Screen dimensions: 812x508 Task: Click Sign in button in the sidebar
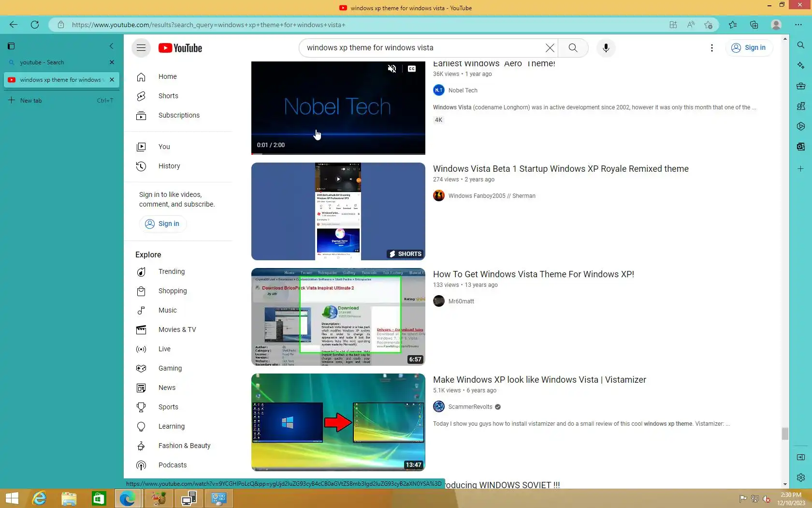162,224
